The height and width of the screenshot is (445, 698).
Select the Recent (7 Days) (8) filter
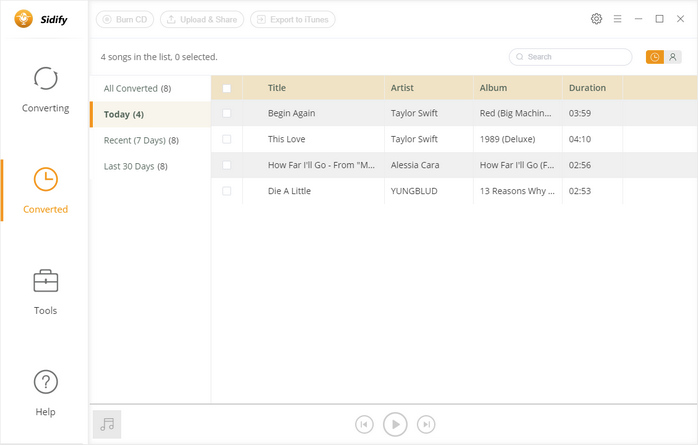(150, 140)
